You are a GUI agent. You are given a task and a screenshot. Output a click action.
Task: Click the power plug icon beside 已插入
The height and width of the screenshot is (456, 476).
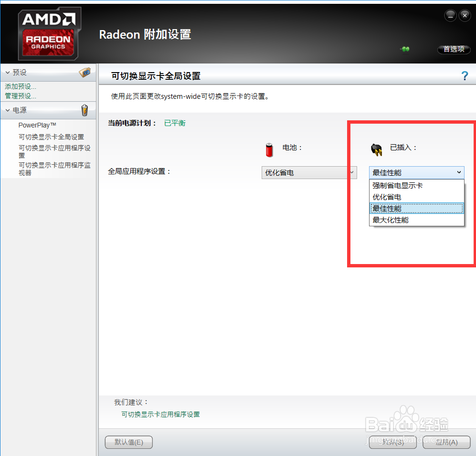377,149
